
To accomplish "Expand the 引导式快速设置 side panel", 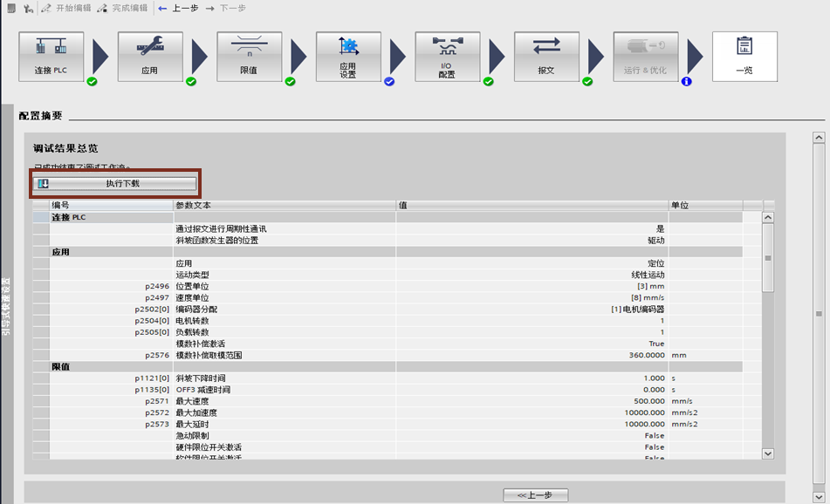I will 5,305.
